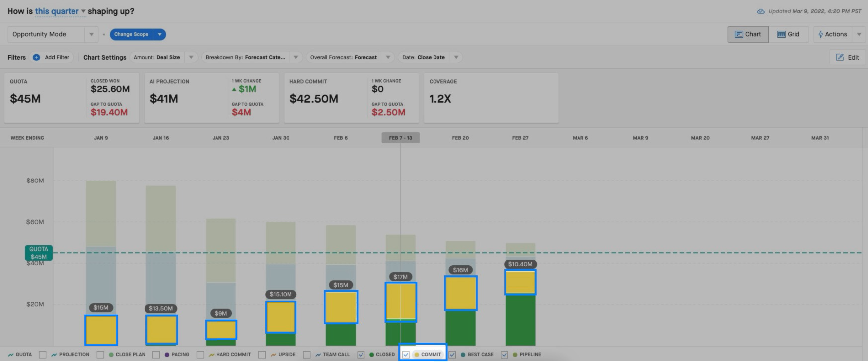Viewport: 868px width, 362px height.
Task: Click the Edit pencil button
Action: click(847, 57)
